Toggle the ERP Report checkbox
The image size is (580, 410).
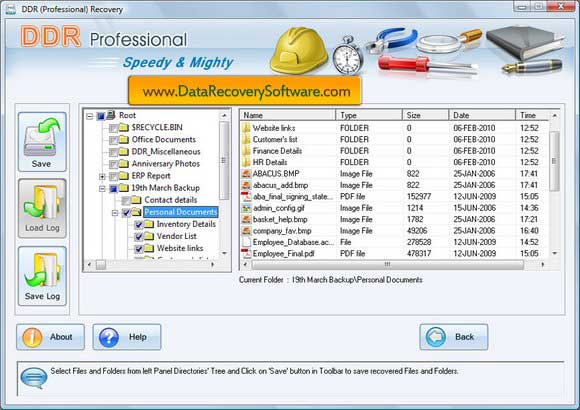(114, 177)
